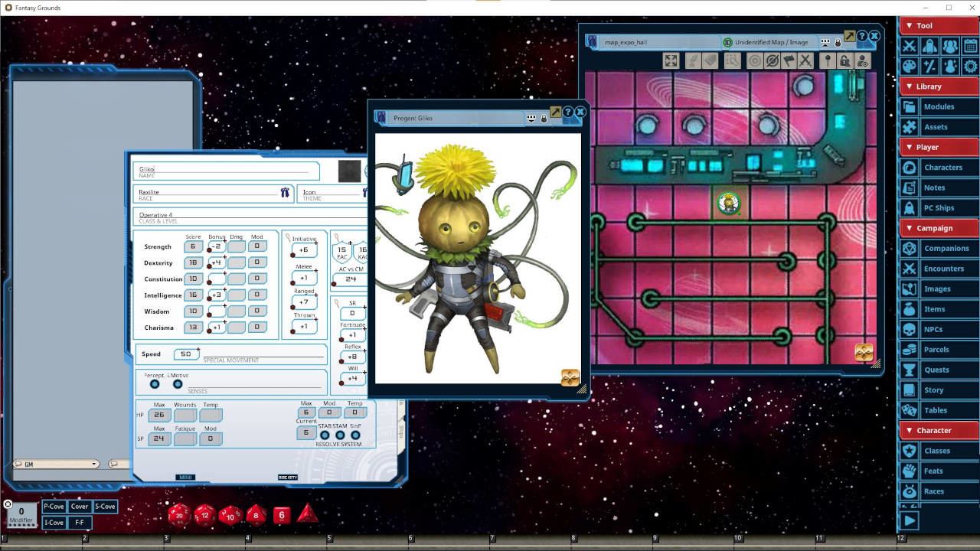
Task: Open the color palette tool icon
Action: 910,67
